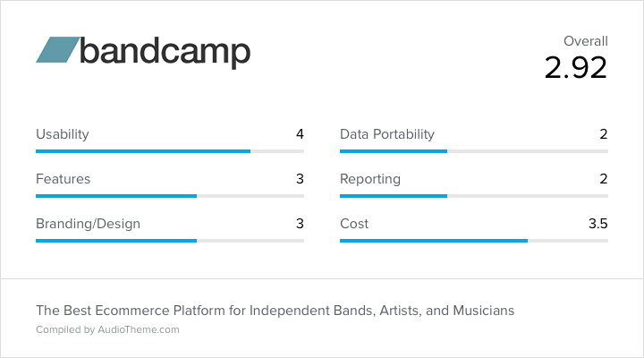Select the Branding/Design rating label

[x=88, y=224]
